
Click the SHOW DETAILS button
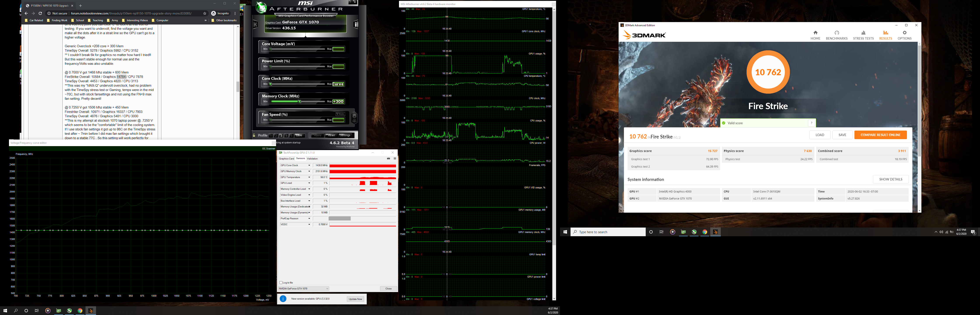pyautogui.click(x=891, y=179)
